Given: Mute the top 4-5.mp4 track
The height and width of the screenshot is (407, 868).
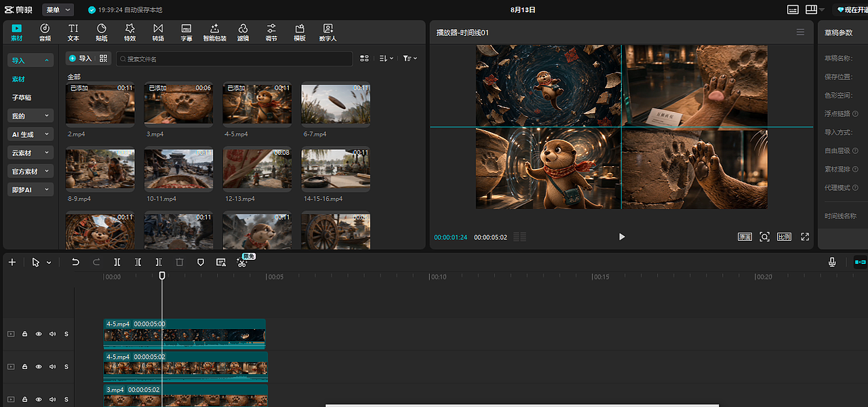Looking at the screenshot, I should [x=52, y=334].
